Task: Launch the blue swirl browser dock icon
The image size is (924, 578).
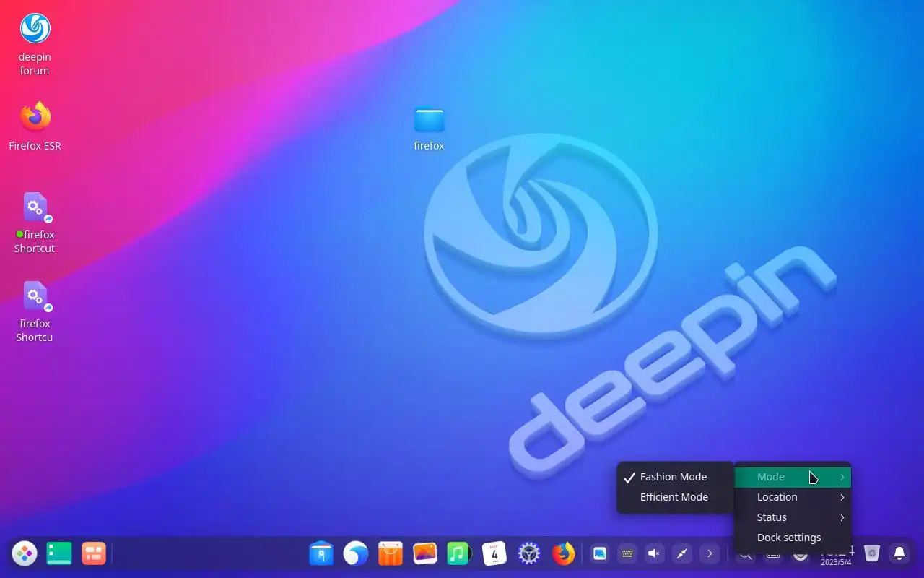Action: click(x=356, y=554)
